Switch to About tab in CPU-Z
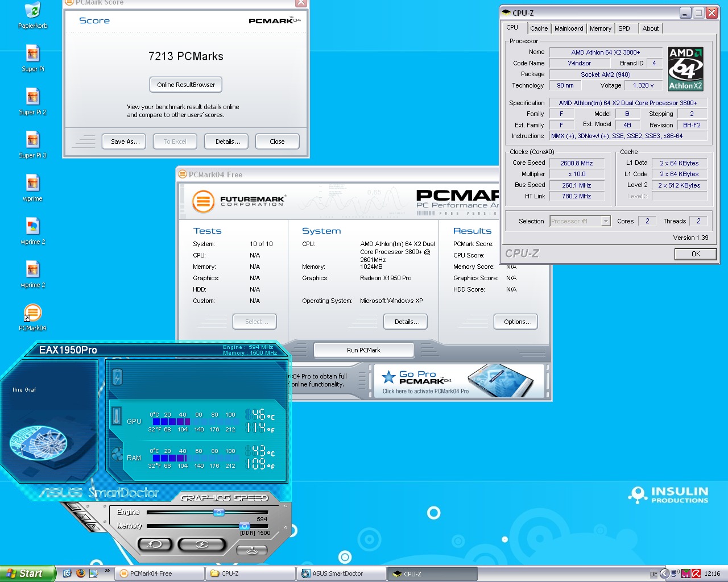The height and width of the screenshot is (582, 728). [x=651, y=28]
